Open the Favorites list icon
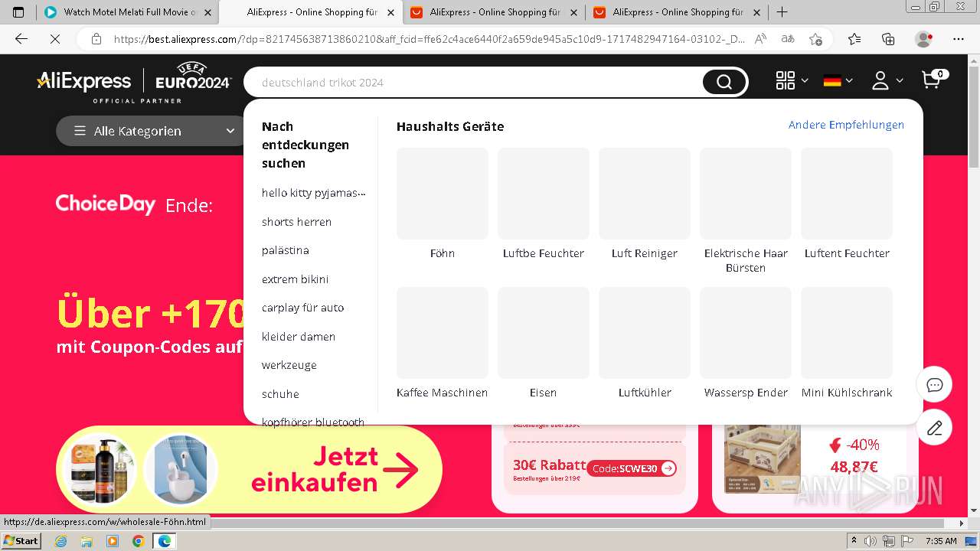980x551 pixels. [x=854, y=39]
